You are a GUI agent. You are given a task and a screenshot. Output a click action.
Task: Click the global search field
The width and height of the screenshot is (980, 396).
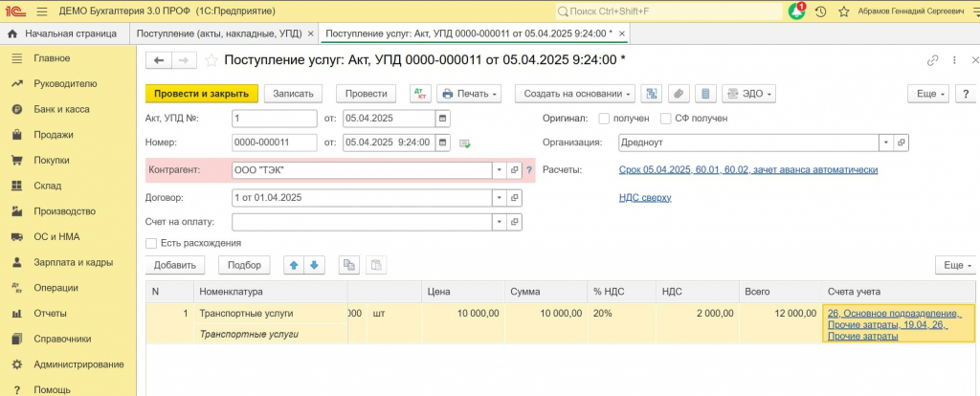(669, 11)
